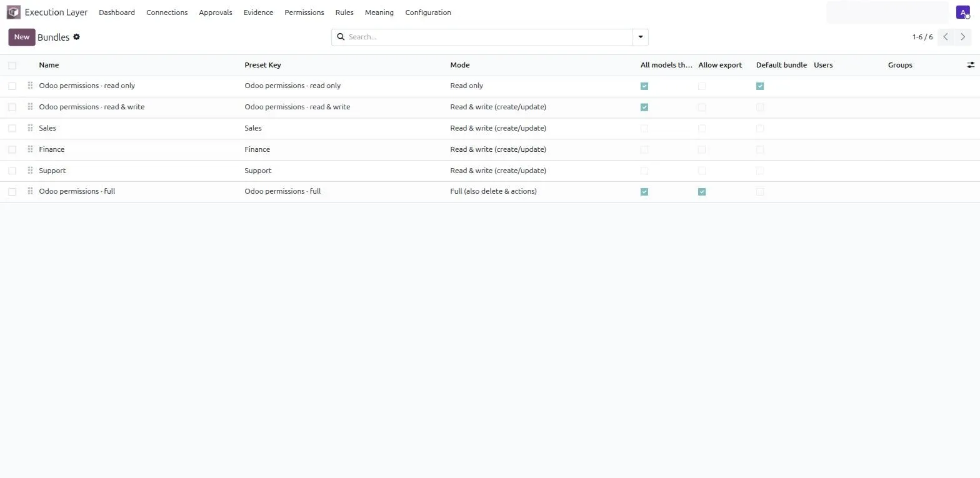Screen dimensions: 980x478
Task: Grab the drag handle for Odoo permissions · read only
Action: coord(30,86)
